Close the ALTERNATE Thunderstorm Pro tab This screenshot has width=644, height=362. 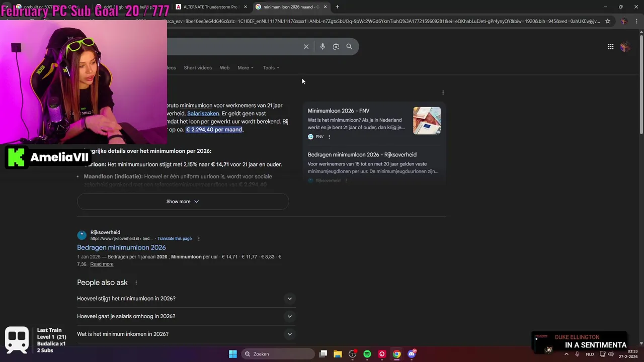point(246,7)
